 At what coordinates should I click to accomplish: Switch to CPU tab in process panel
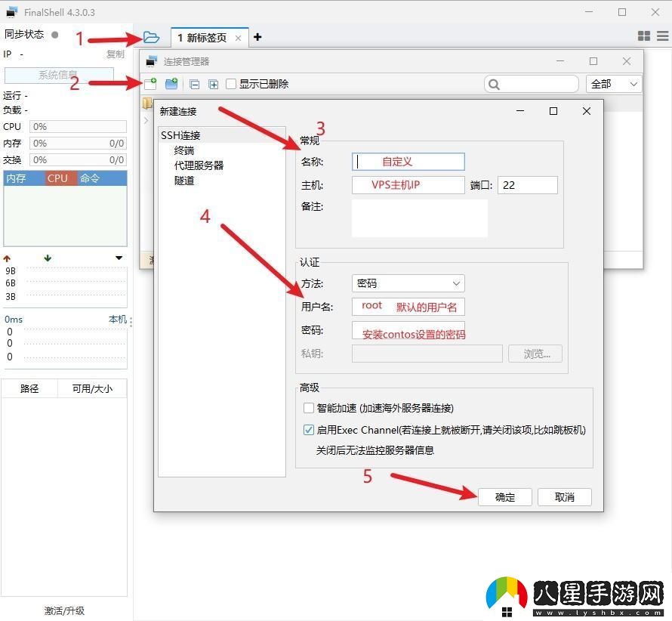point(61,178)
